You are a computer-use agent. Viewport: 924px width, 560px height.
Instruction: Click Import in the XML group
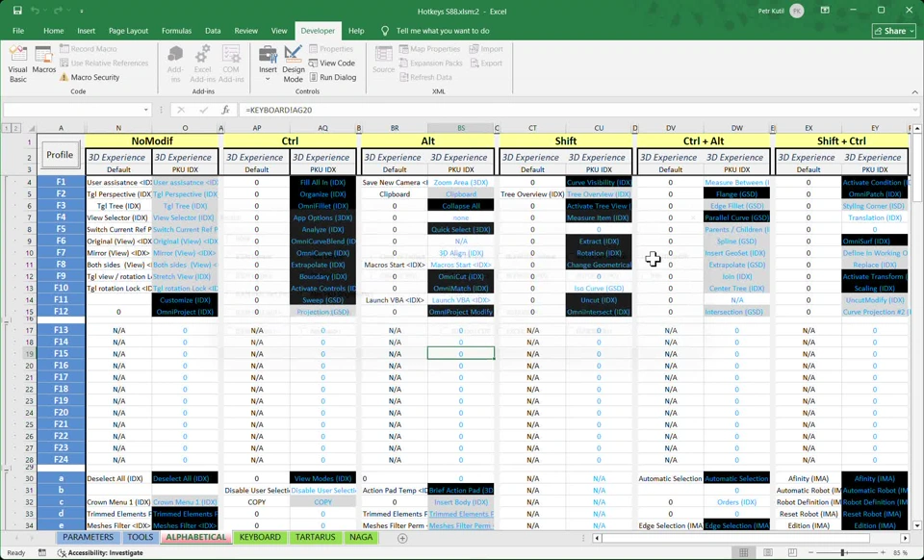[x=486, y=49]
